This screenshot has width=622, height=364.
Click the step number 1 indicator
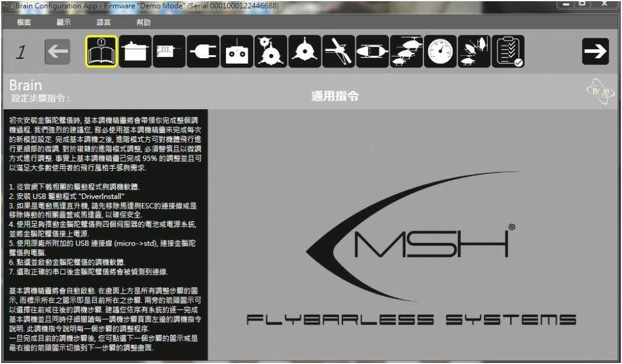coord(21,52)
